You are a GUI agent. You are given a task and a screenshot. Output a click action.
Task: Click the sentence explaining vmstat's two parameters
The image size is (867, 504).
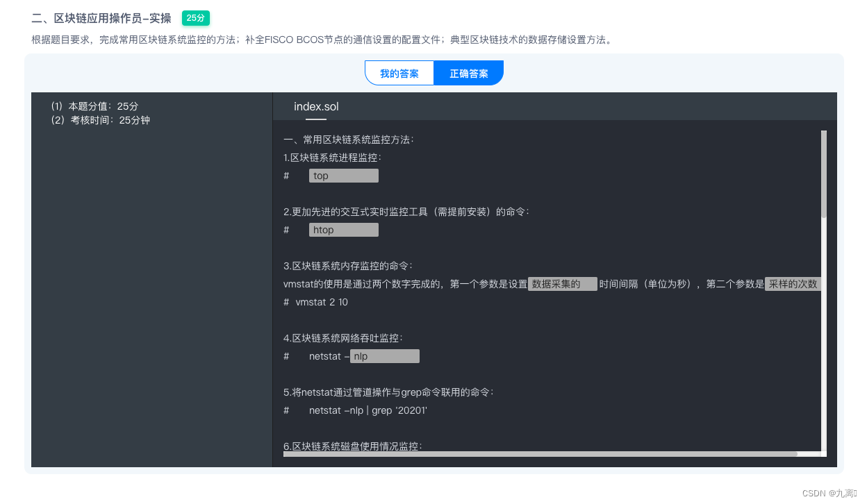pos(552,284)
